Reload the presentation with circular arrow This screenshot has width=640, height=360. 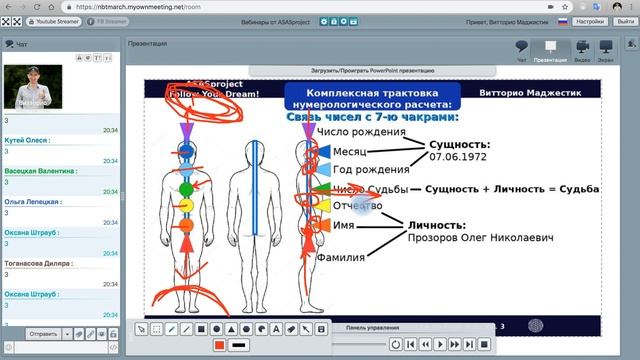(x=395, y=344)
